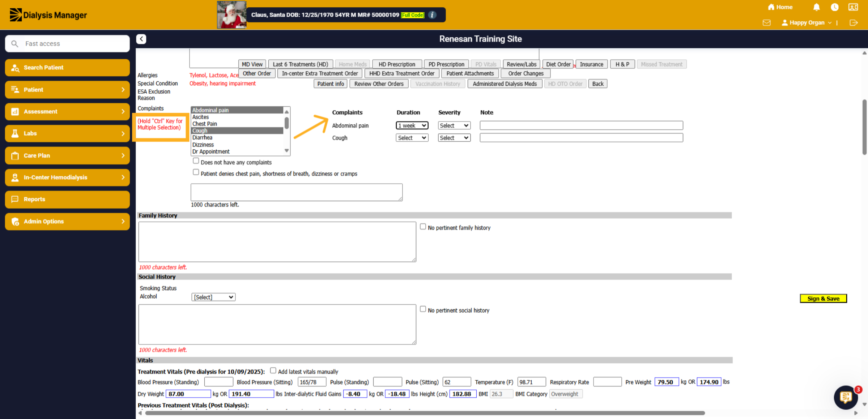Click the Search Patient sidebar icon
This screenshot has width=868, height=419.
15,68
